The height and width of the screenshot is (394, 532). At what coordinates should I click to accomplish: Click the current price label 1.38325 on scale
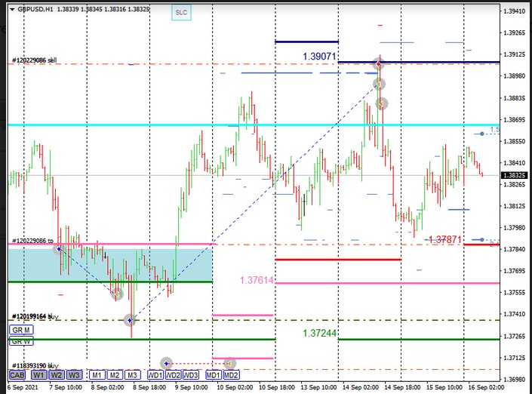[518, 175]
